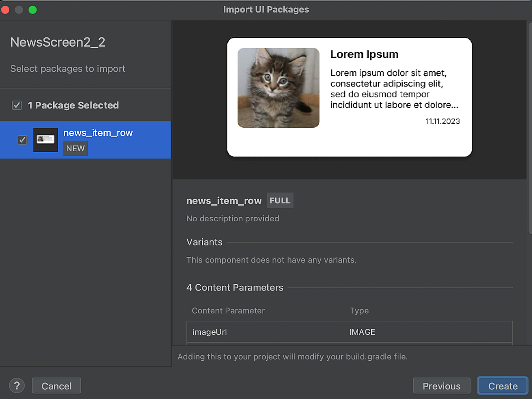This screenshot has width=532, height=399.
Task: Click the 11.11.2023 date in preview
Action: pos(443,121)
